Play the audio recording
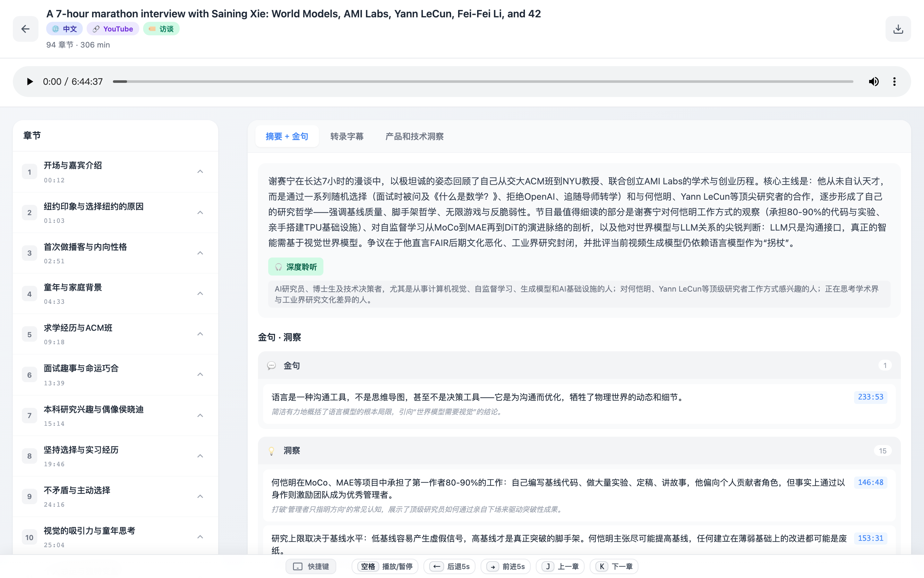924x578 pixels. click(30, 82)
